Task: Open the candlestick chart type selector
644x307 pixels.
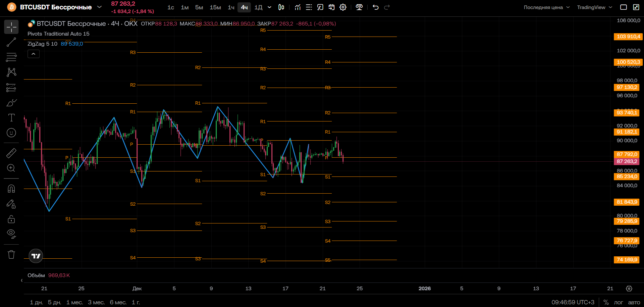Action: [x=281, y=7]
